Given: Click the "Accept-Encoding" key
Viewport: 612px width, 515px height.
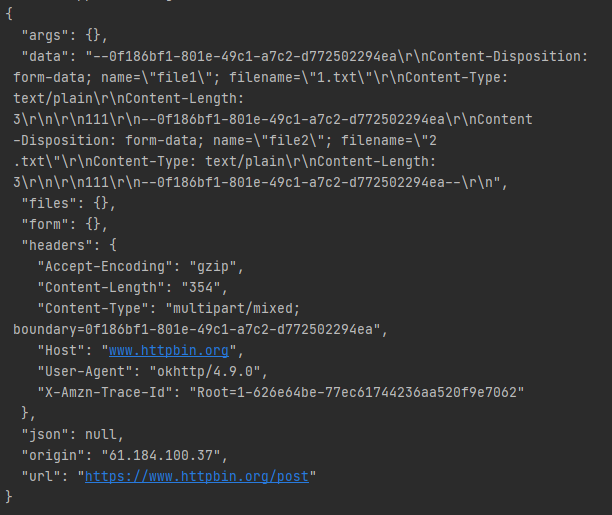Looking at the screenshot, I should point(105,267).
